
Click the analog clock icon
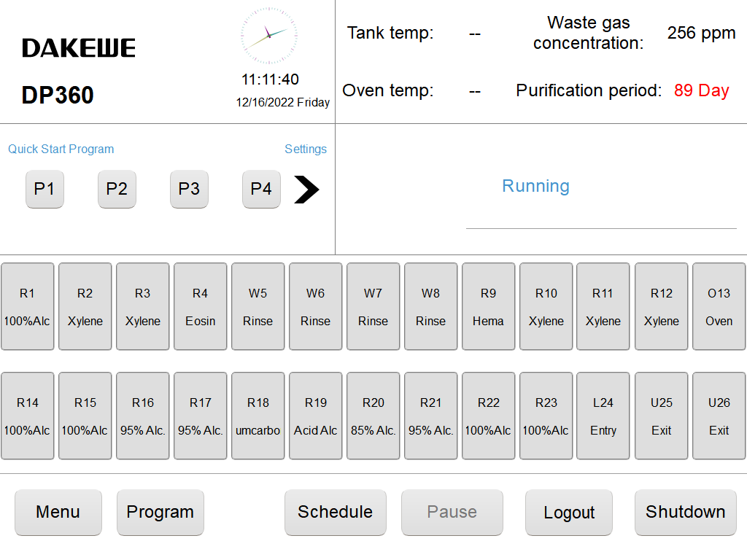tap(269, 36)
